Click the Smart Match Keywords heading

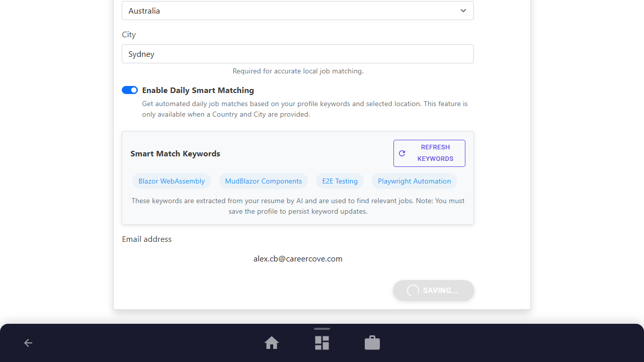175,153
